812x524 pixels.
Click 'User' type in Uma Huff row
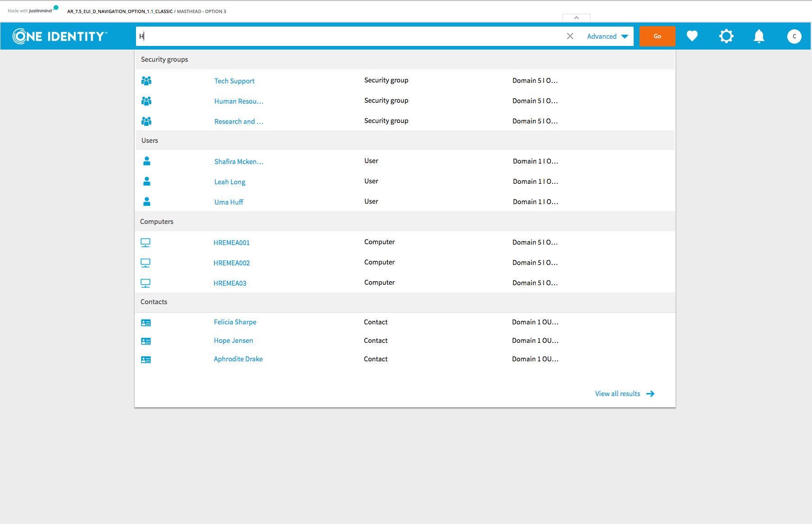coord(371,201)
